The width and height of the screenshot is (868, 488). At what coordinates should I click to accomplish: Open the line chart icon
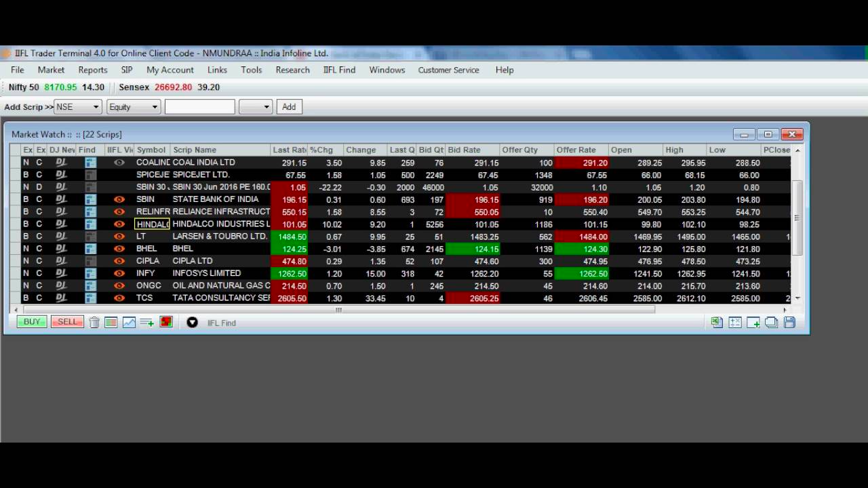coord(129,323)
